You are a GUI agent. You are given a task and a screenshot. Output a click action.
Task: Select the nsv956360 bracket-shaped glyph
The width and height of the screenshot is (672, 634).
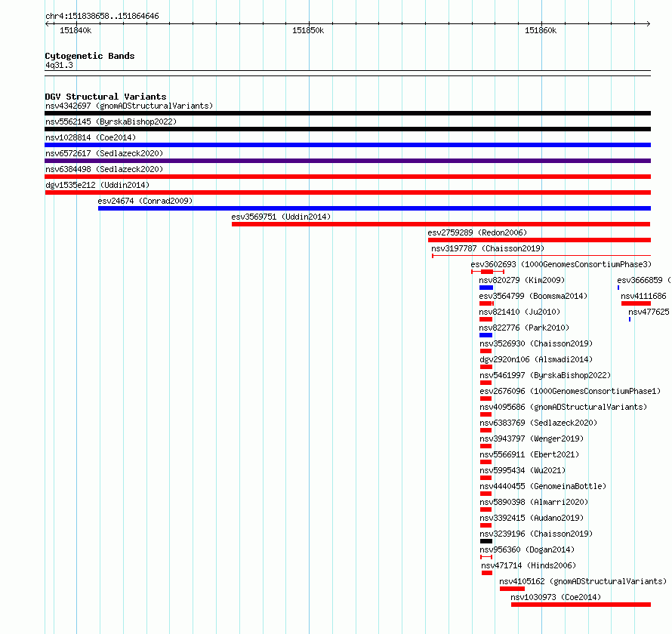coord(486,557)
